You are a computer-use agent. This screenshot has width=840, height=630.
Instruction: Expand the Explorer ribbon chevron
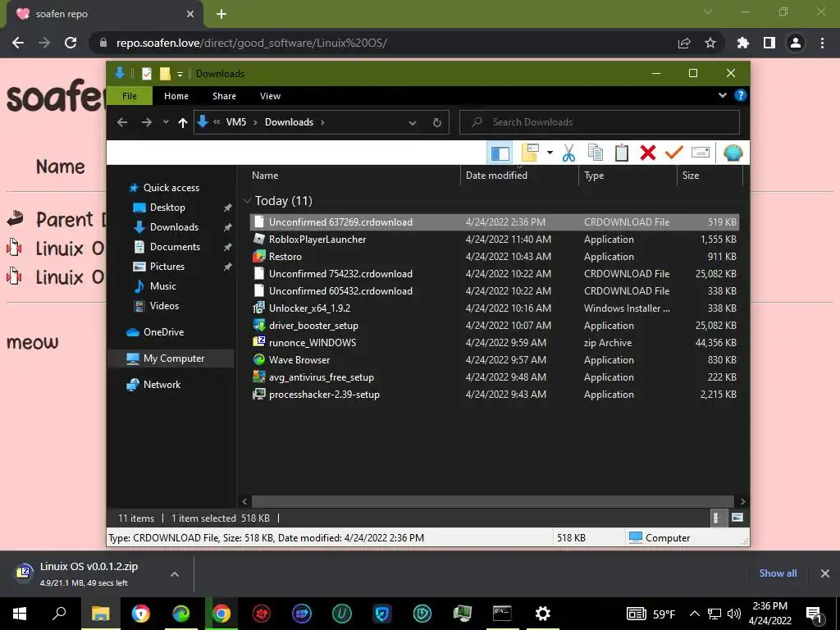pos(722,95)
